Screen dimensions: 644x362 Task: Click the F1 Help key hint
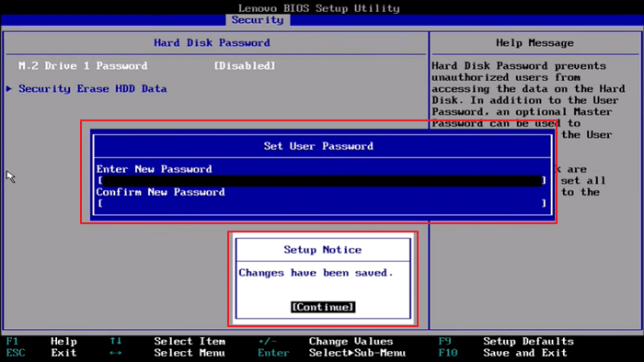point(41,341)
